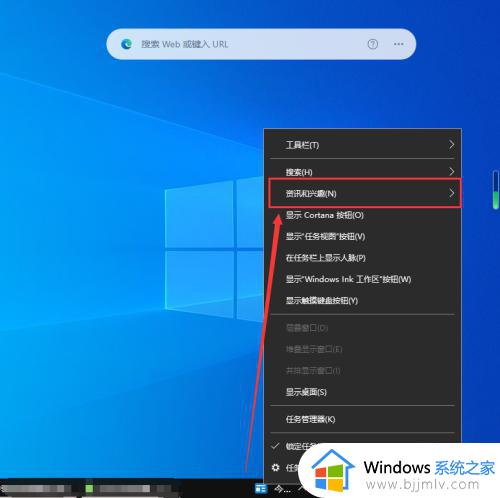Click the green pixelated taskbar item
Screen dimensions: 500x498
(89, 488)
